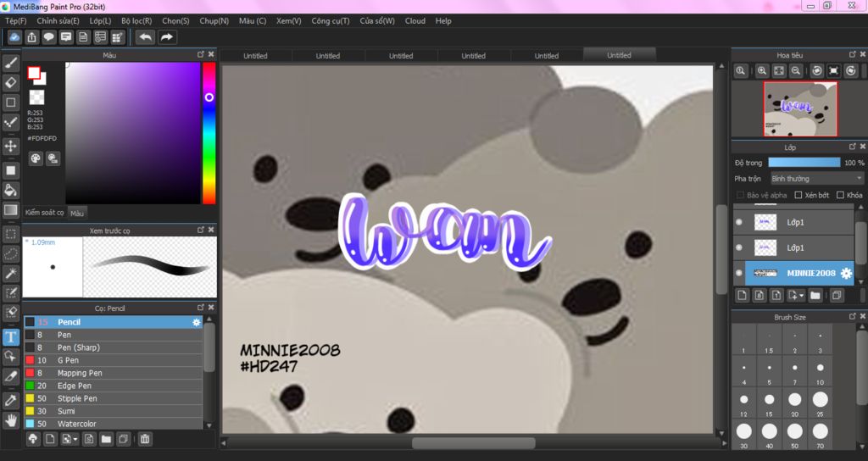Click the hue spectrum slider bar
Screen dimensions: 868x461
click(x=209, y=133)
